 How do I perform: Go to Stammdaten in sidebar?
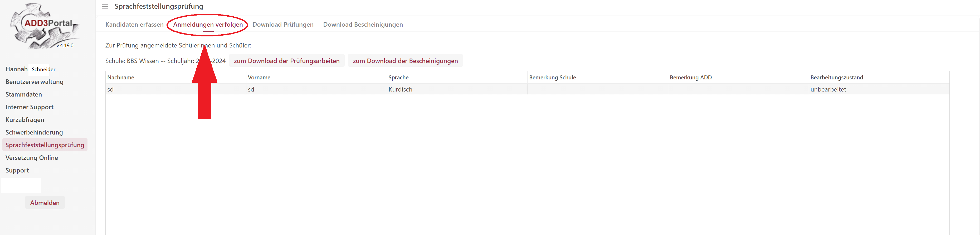(24, 94)
